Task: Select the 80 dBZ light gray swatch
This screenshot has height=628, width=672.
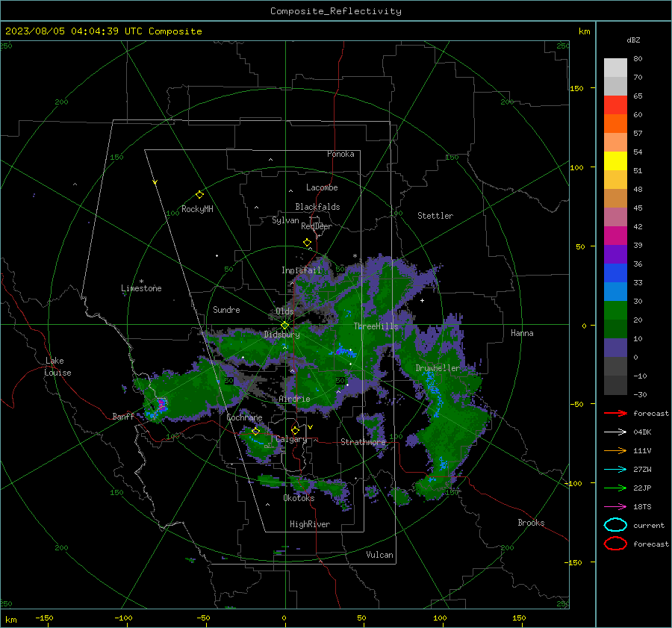Action: pos(615,68)
